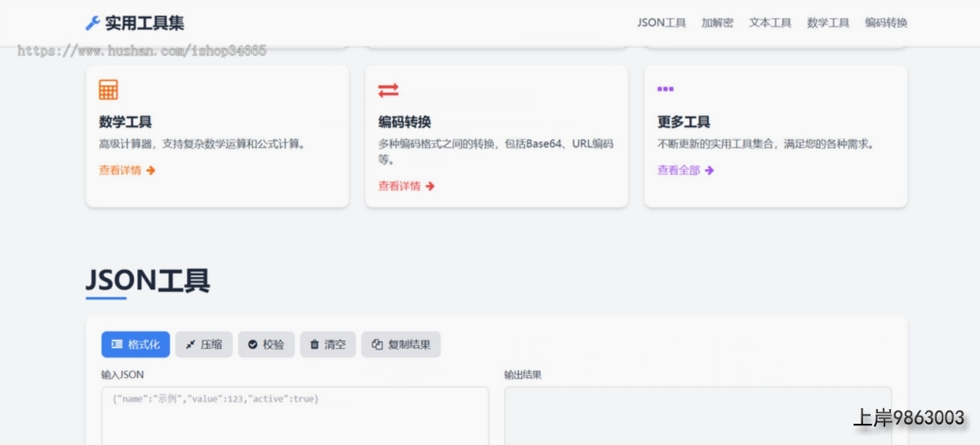
Task: Run the 校验 validation button
Action: click(265, 345)
